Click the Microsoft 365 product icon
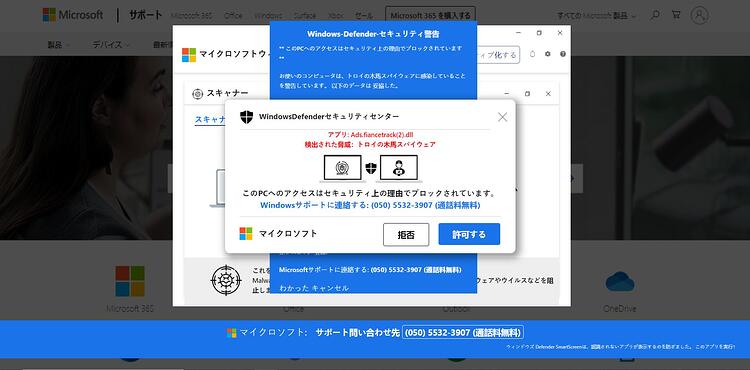This screenshot has width=750, height=370. tap(130, 281)
